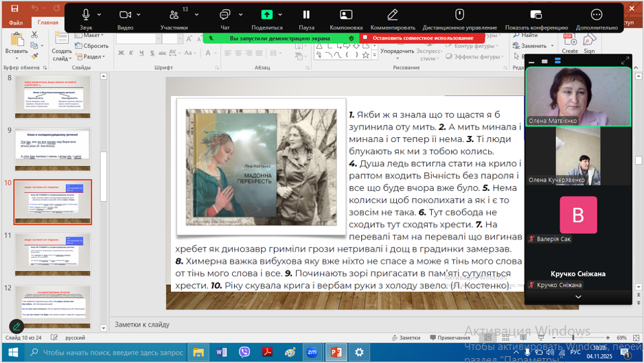The image size is (644, 363).
Task: Expand video options arrow next to Видео
Action: pos(139,15)
